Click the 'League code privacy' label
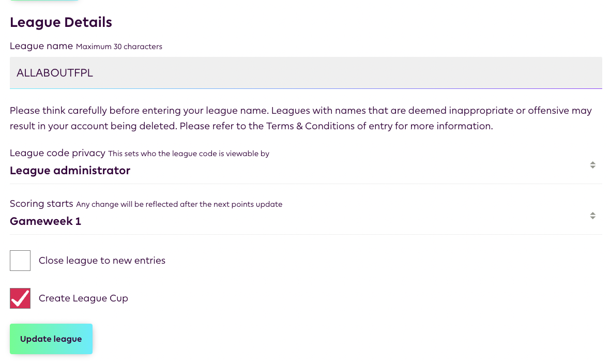The width and height of the screenshot is (610, 364). [57, 153]
